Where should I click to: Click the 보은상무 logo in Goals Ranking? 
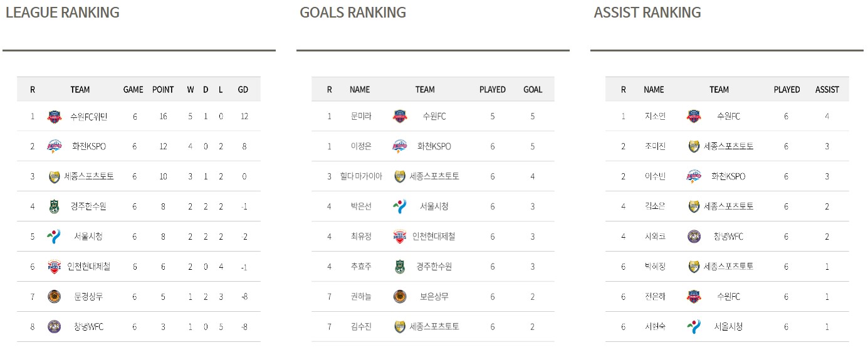(x=399, y=297)
